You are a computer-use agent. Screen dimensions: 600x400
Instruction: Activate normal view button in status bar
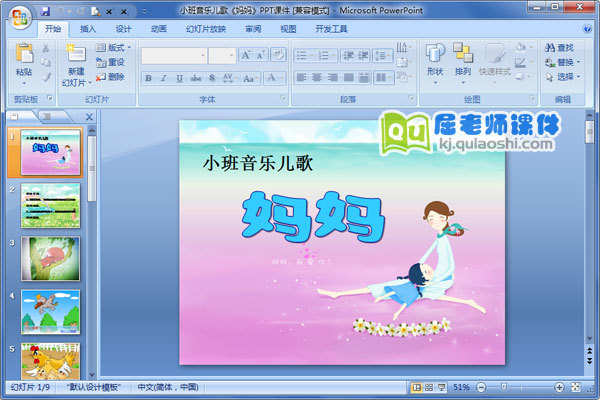416,387
